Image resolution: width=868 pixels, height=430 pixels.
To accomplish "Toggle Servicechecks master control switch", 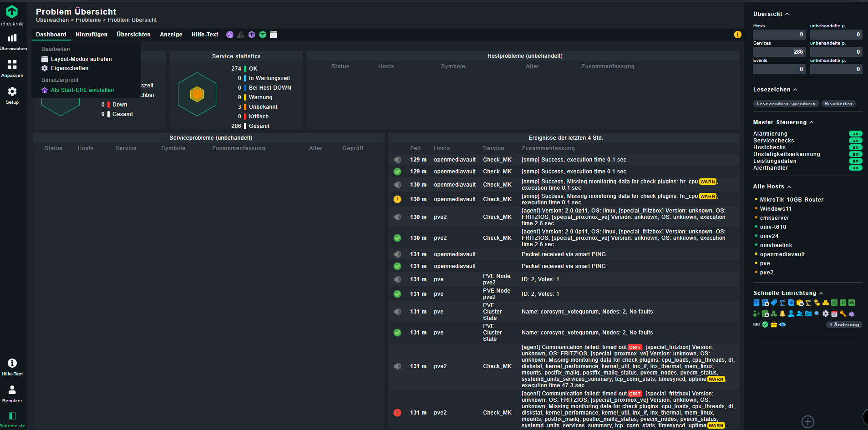I will (856, 141).
